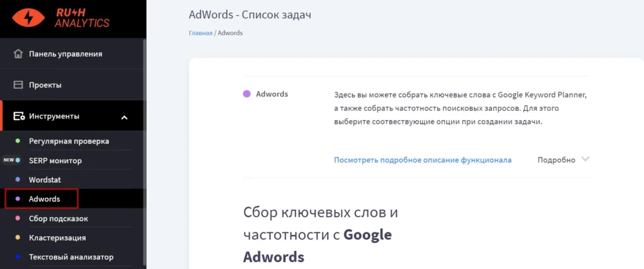
Task: Open Сбор подсказок tool
Action: click(58, 219)
